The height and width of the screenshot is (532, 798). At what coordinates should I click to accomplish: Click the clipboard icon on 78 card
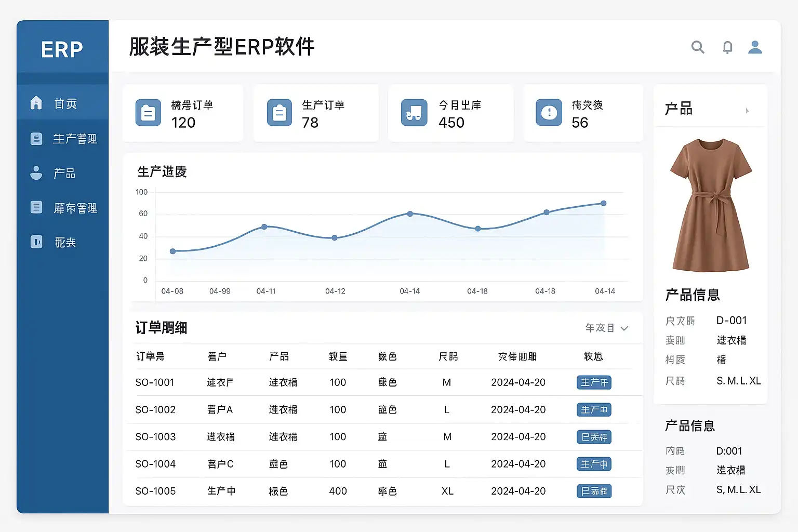(x=280, y=113)
